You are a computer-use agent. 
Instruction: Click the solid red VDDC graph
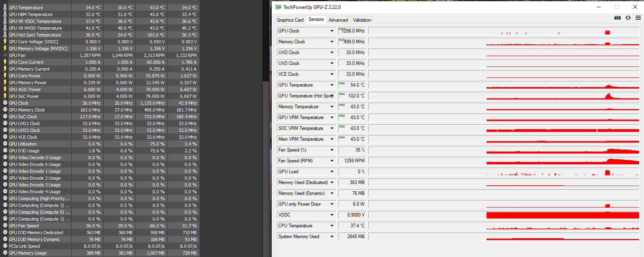click(x=563, y=215)
